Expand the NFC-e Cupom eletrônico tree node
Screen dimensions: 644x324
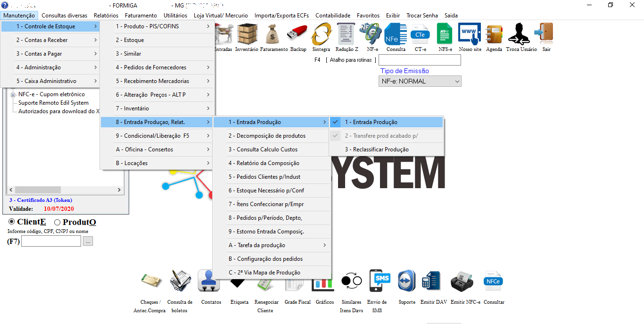[13, 95]
